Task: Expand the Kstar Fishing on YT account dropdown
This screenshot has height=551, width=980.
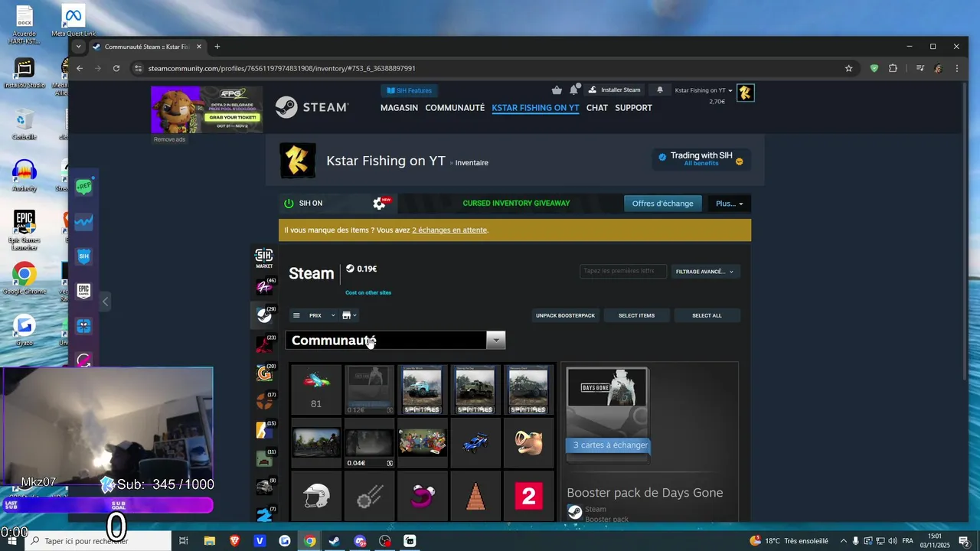Action: tap(704, 90)
